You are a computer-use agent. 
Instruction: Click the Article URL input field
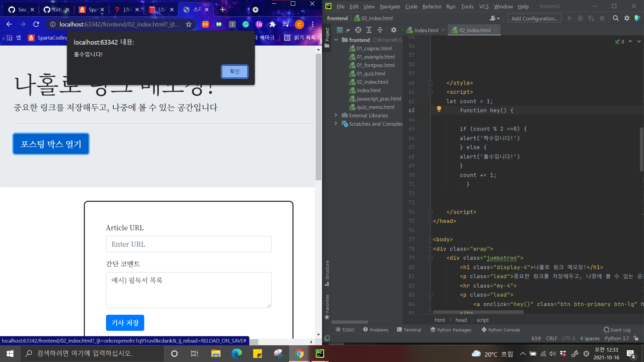(189, 244)
